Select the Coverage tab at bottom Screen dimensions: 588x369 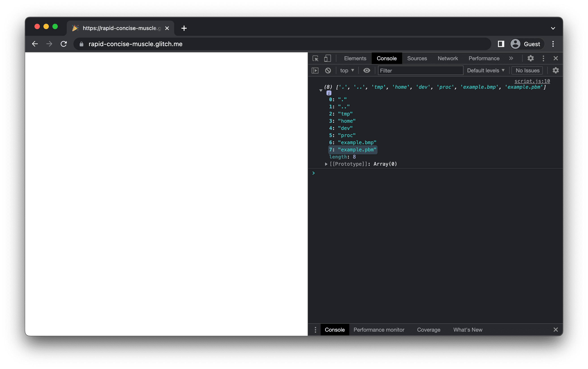pyautogui.click(x=429, y=329)
